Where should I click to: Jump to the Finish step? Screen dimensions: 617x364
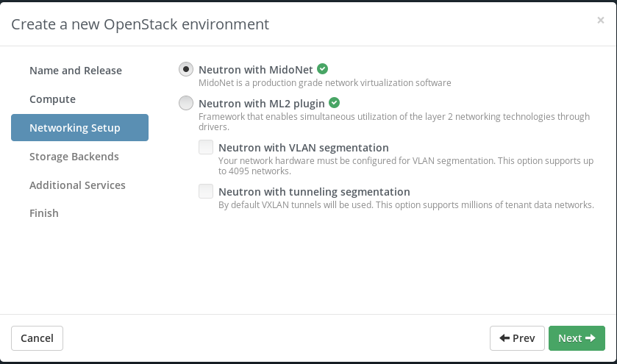pyautogui.click(x=44, y=213)
